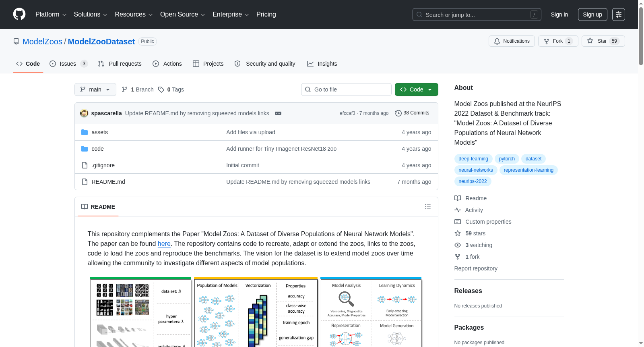Open the Readme sidebar link
The height and width of the screenshot is (347, 644).
[x=471, y=198]
